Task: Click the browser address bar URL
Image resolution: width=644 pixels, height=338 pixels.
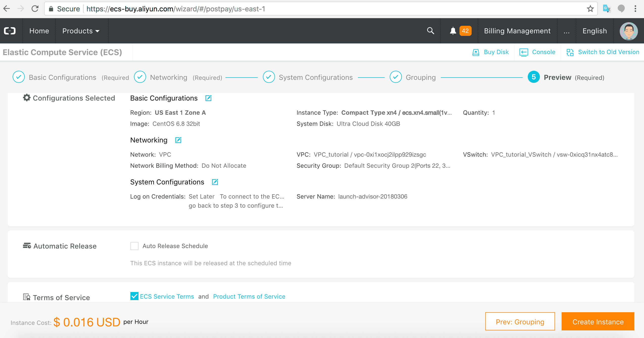Action: pyautogui.click(x=176, y=9)
